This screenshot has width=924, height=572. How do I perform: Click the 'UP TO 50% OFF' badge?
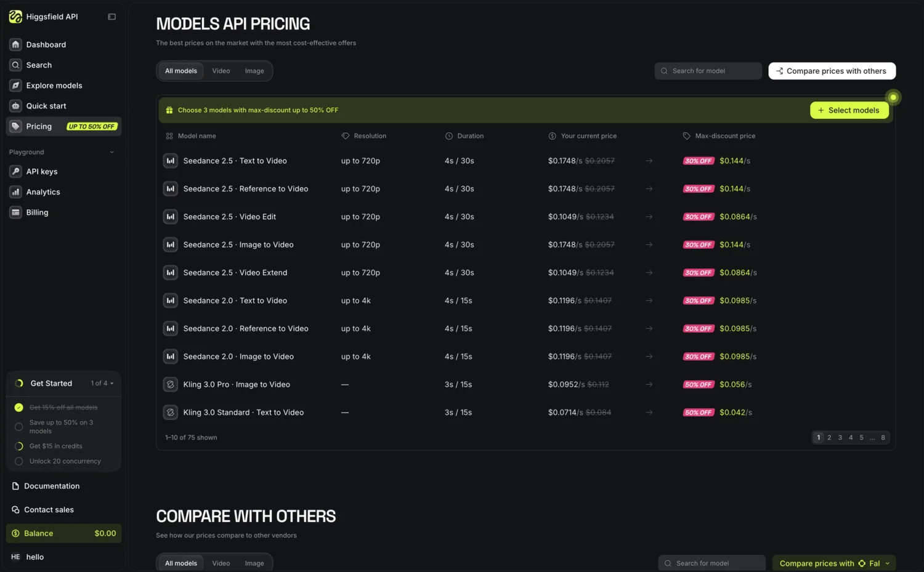(x=92, y=127)
